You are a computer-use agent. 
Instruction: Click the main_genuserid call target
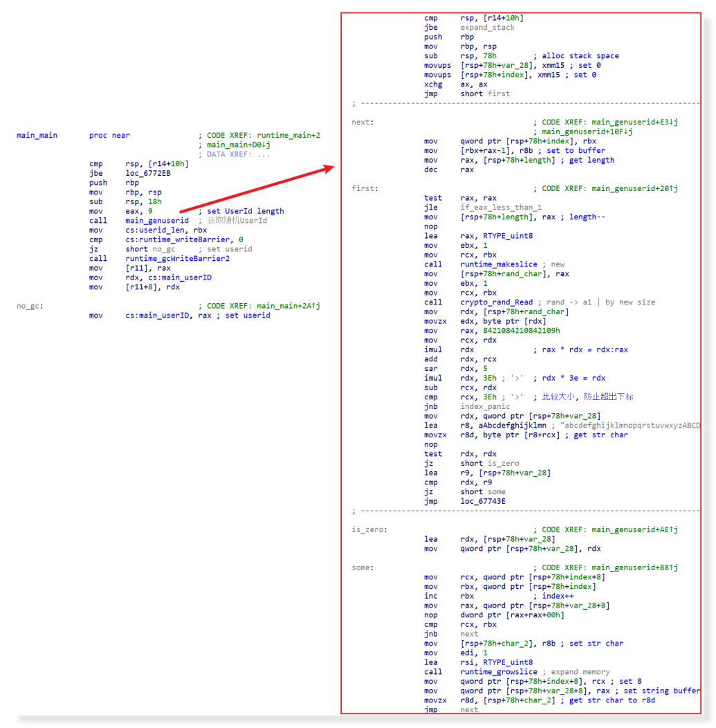(x=157, y=221)
